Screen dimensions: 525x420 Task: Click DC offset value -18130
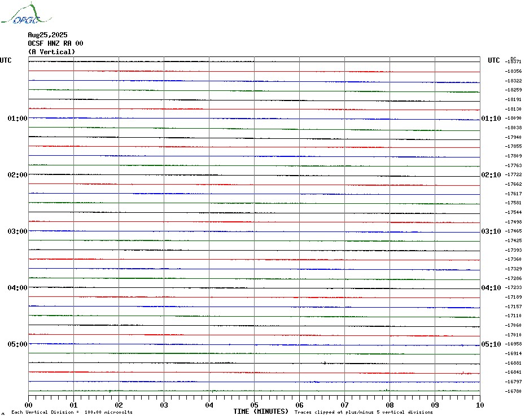(513, 109)
